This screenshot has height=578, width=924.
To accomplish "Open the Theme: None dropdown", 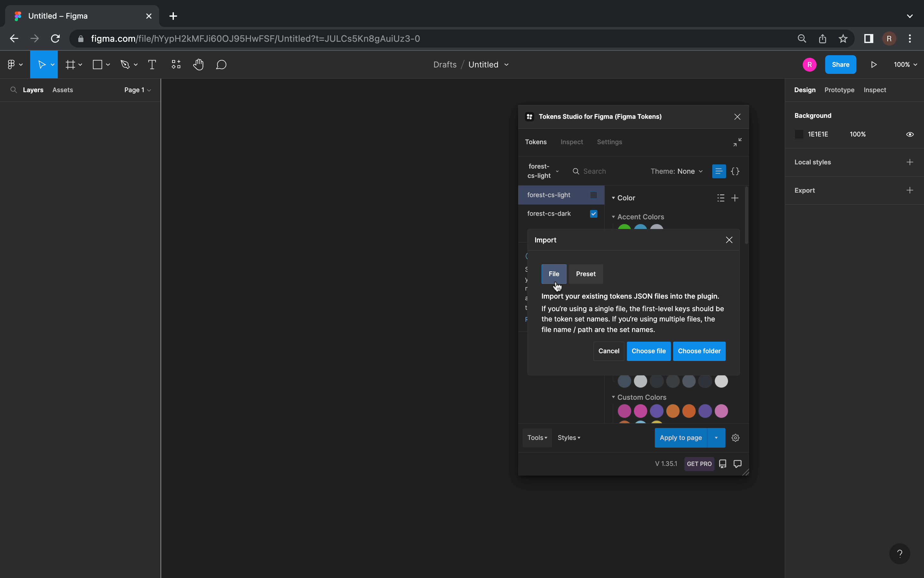I will pyautogui.click(x=676, y=171).
